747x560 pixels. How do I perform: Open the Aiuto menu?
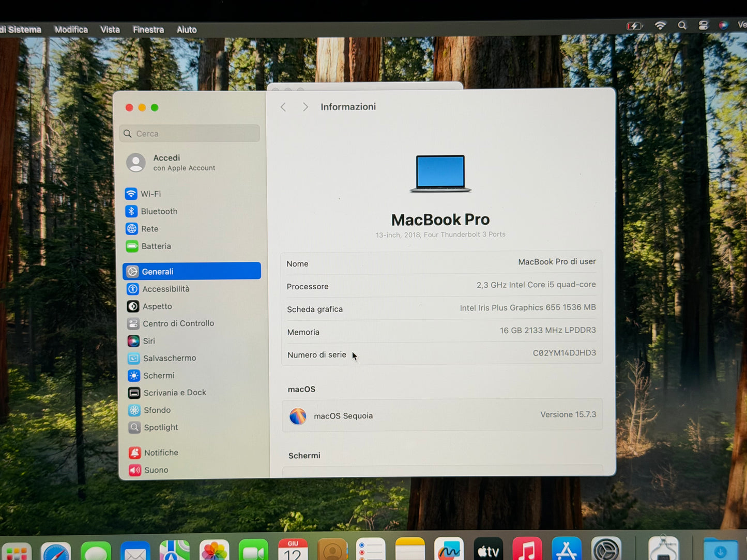click(187, 30)
